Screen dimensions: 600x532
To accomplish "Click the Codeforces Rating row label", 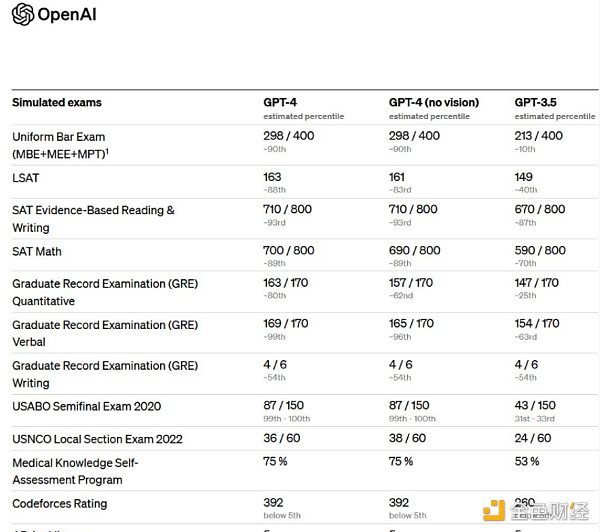I will (x=60, y=503).
